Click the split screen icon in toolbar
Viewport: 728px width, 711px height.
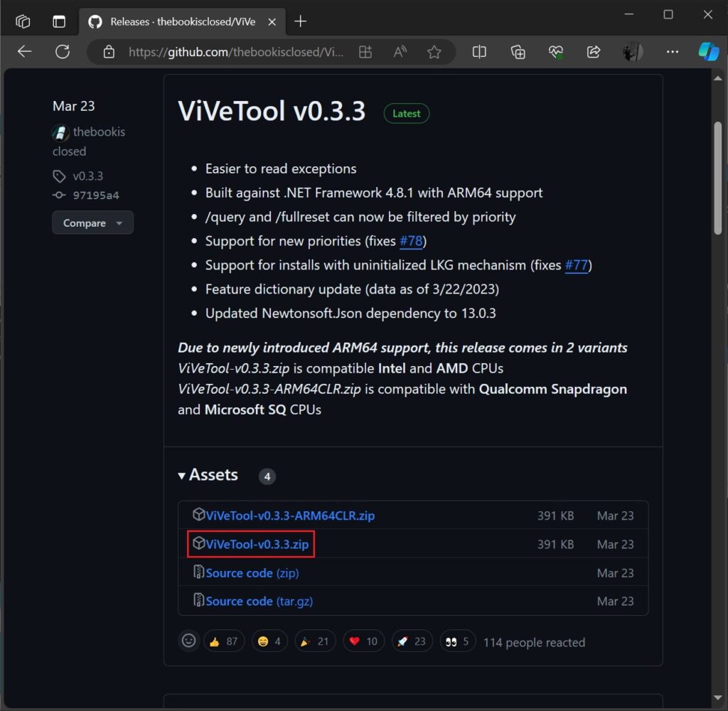478,51
